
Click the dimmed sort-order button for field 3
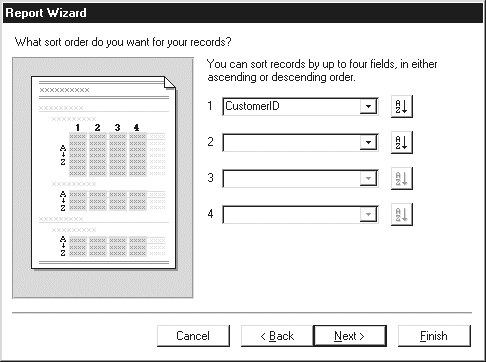[x=402, y=178]
